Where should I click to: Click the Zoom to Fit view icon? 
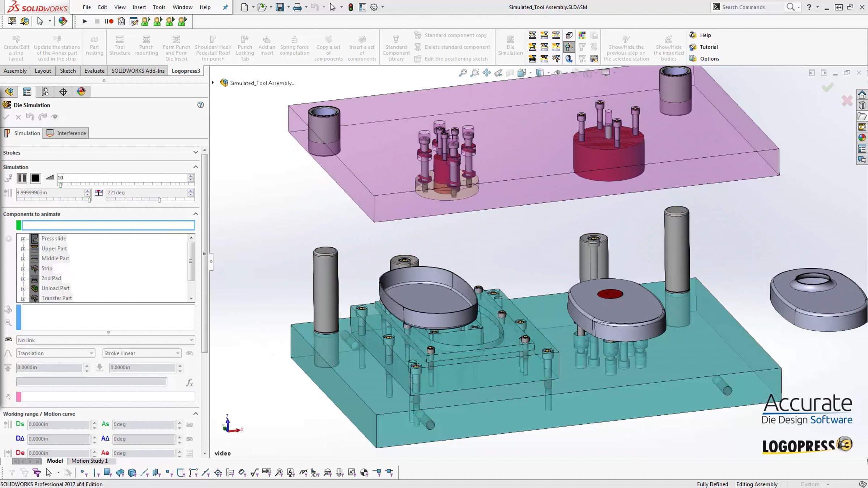(x=463, y=73)
